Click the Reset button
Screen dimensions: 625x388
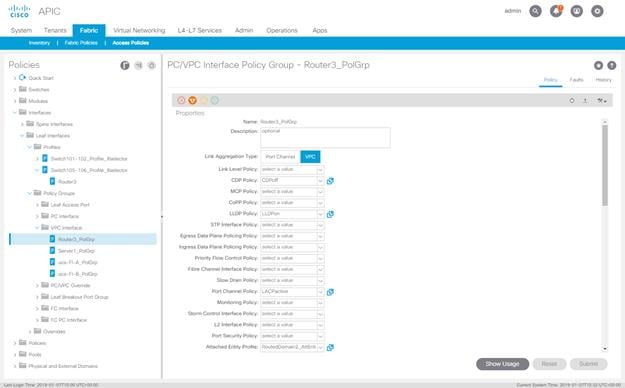549,364
